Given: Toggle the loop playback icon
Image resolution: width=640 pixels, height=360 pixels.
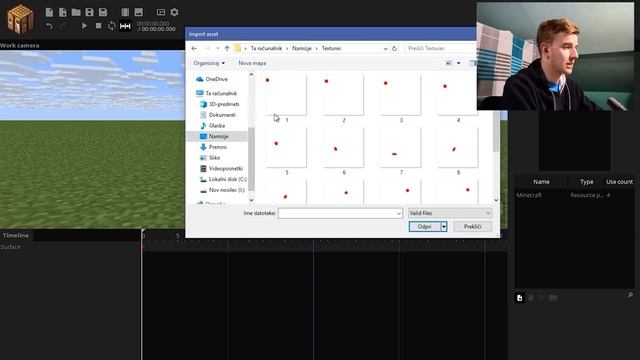Looking at the screenshot, I should pos(111,26).
